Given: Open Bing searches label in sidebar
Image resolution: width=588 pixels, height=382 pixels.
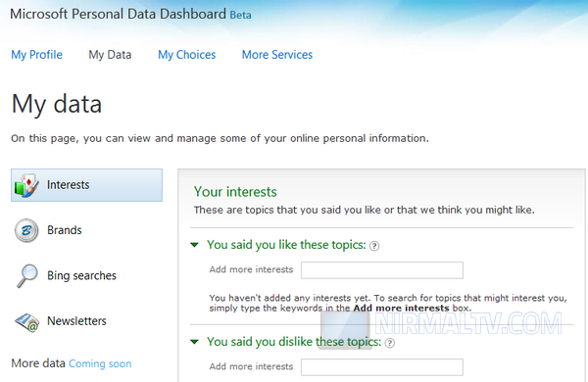Looking at the screenshot, I should pyautogui.click(x=81, y=275).
